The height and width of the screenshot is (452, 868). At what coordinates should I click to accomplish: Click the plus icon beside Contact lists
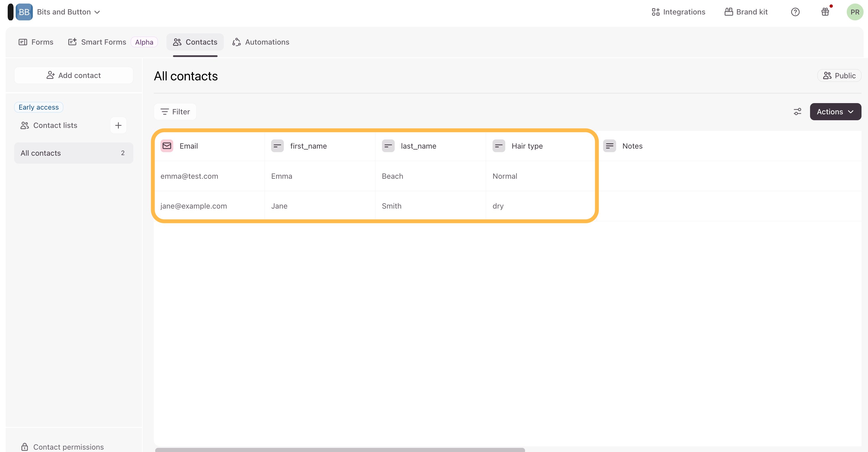118,125
